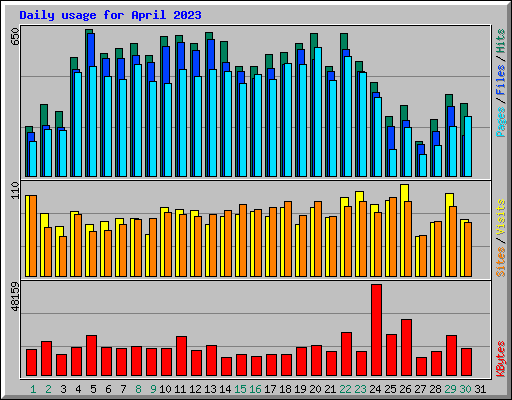Click day label 12 on the x-axis
This screenshot has height=400, width=512.
[195, 389]
